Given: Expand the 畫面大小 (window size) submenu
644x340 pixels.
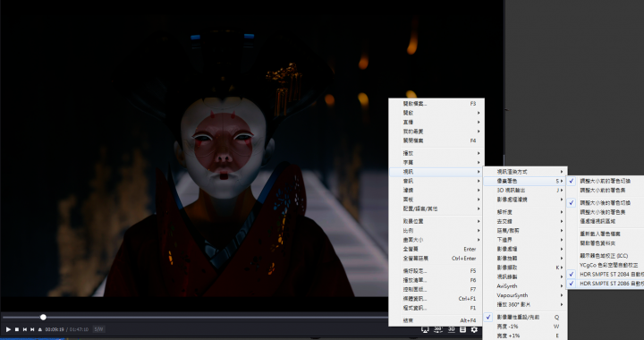Looking at the screenshot, I should click(x=436, y=240).
